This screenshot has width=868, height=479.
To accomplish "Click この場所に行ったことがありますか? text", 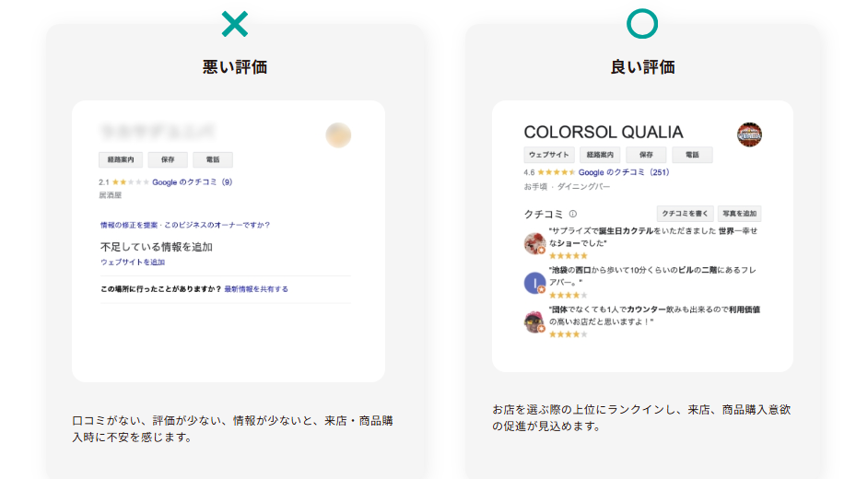I will click(x=161, y=288).
